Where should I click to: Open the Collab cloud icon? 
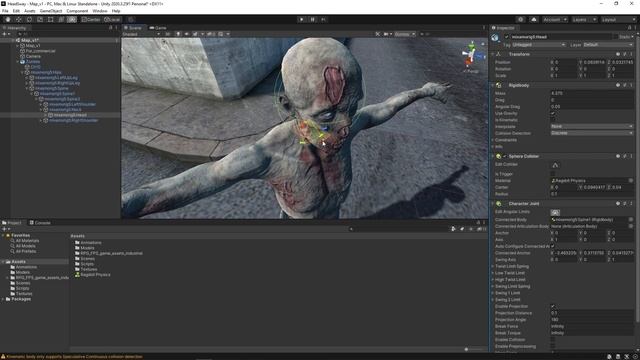tap(533, 20)
